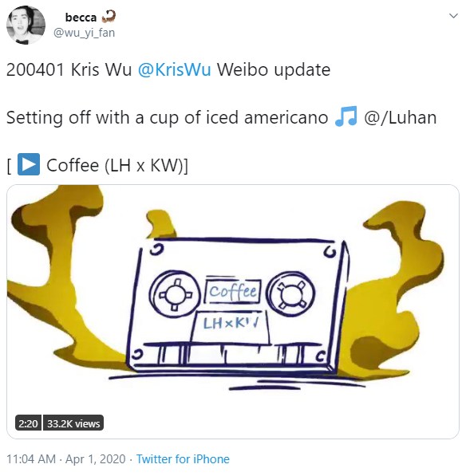Click the blue play button emoji
This screenshot has width=462, height=476.
tap(29, 164)
